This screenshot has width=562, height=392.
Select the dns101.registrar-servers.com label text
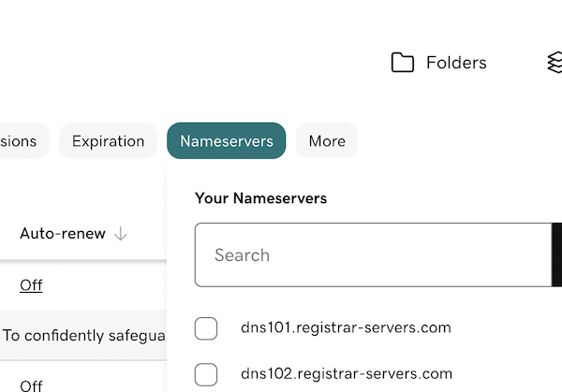point(346,327)
